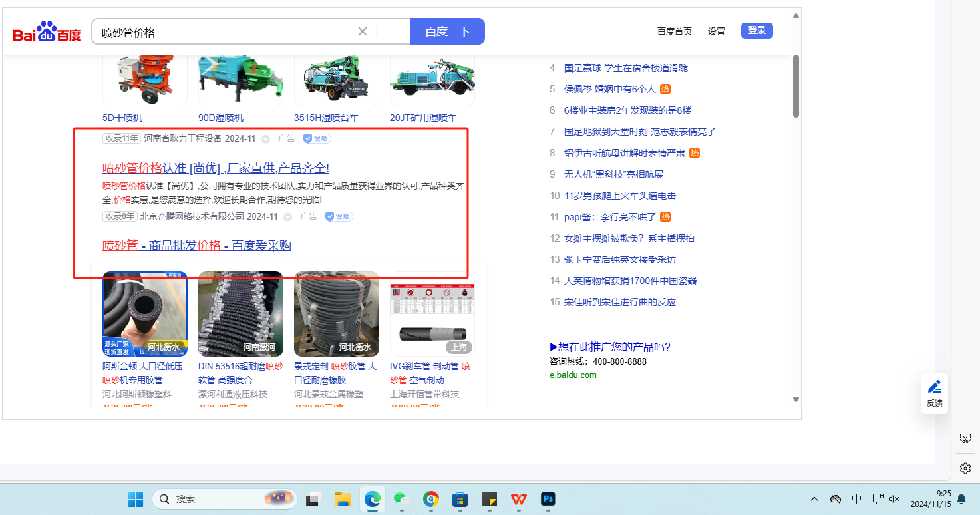
Task: Open hot search 大英博物馆获捐1700件中国瓷器
Action: tap(631, 281)
